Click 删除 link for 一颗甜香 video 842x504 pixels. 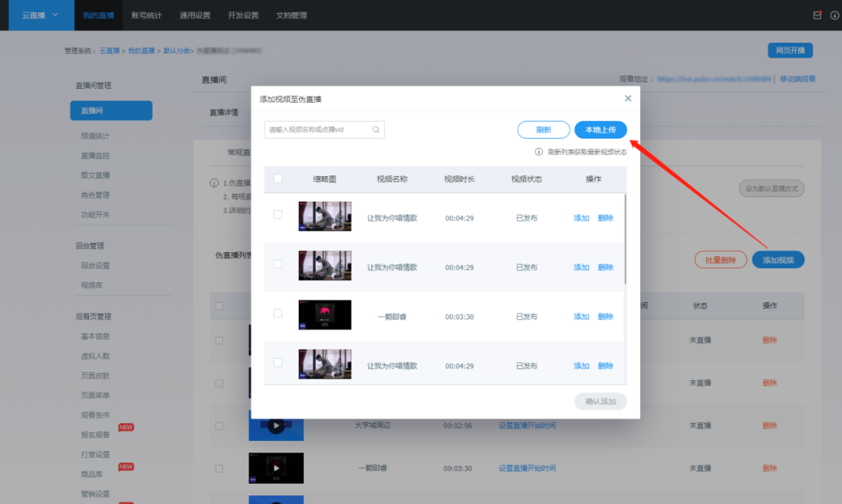[x=605, y=317]
